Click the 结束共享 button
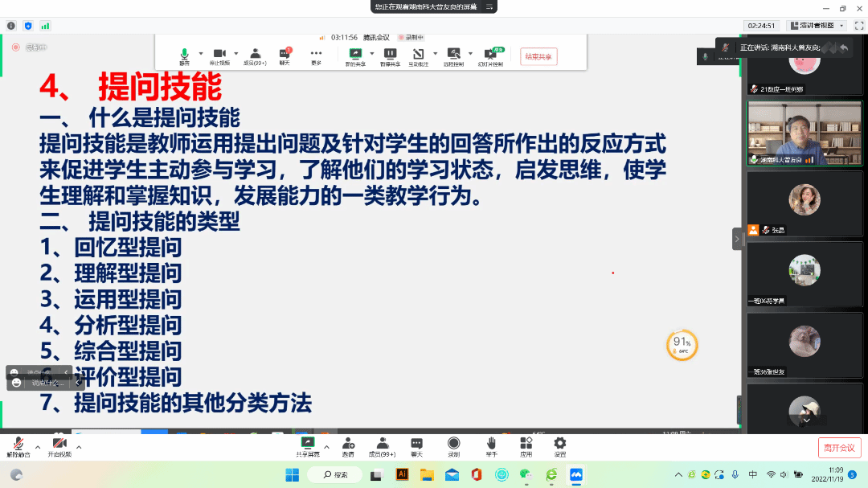868x488 pixels. 538,56
